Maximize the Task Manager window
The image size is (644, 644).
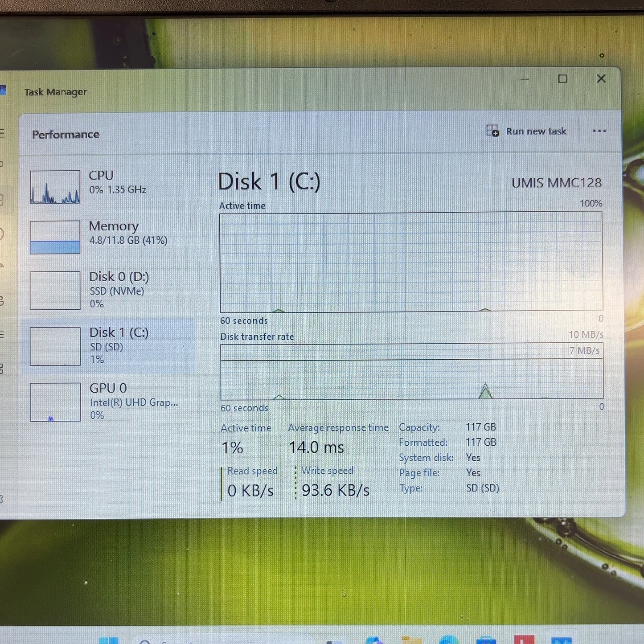(x=562, y=79)
